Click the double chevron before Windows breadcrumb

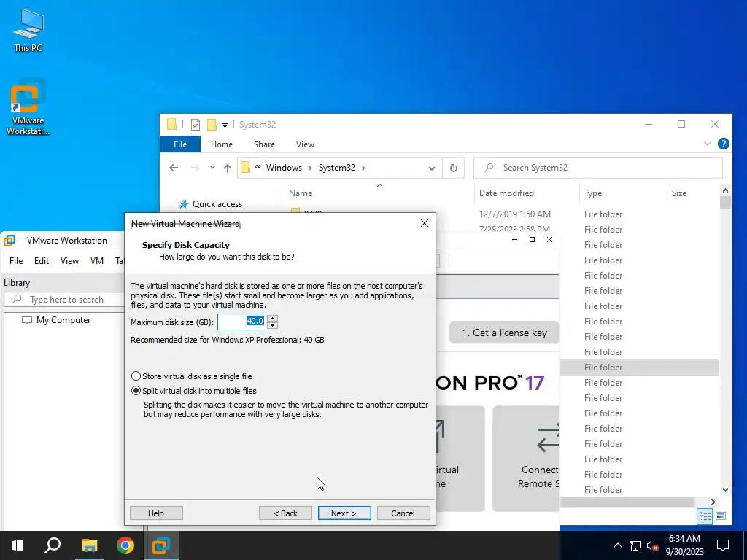click(258, 167)
